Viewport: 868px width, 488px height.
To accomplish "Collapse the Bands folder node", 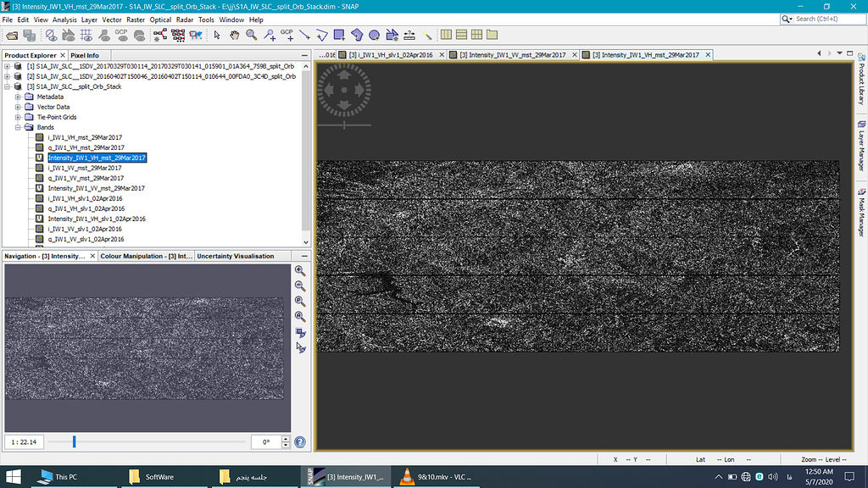I will click(18, 127).
